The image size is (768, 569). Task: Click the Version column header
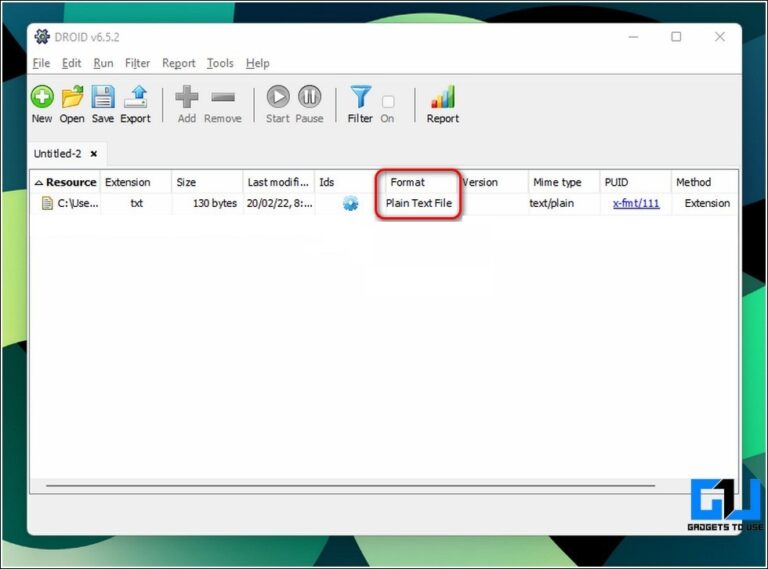[494, 182]
